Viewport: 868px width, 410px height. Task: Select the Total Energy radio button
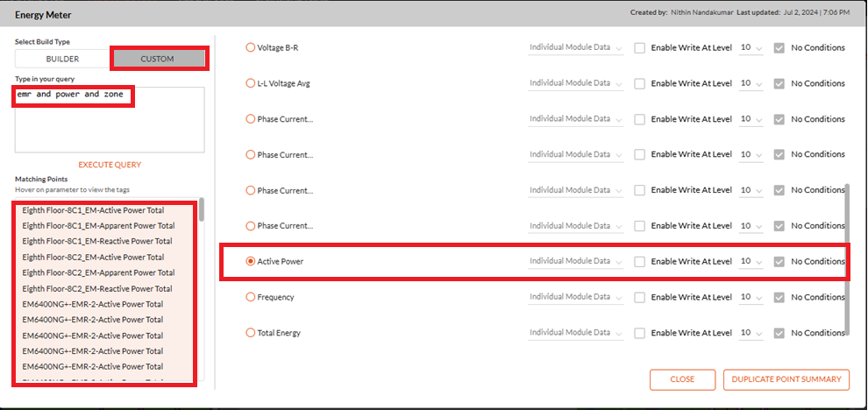tap(250, 333)
